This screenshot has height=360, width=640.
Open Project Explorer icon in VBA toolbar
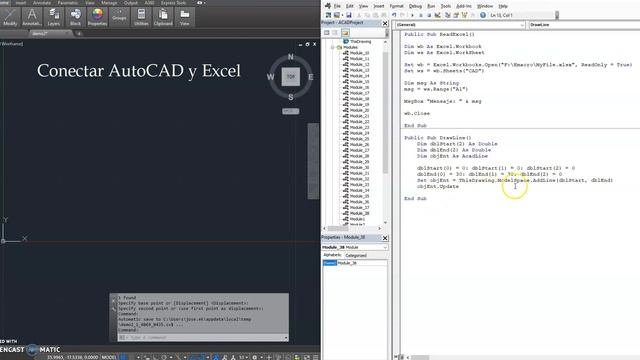point(448,15)
